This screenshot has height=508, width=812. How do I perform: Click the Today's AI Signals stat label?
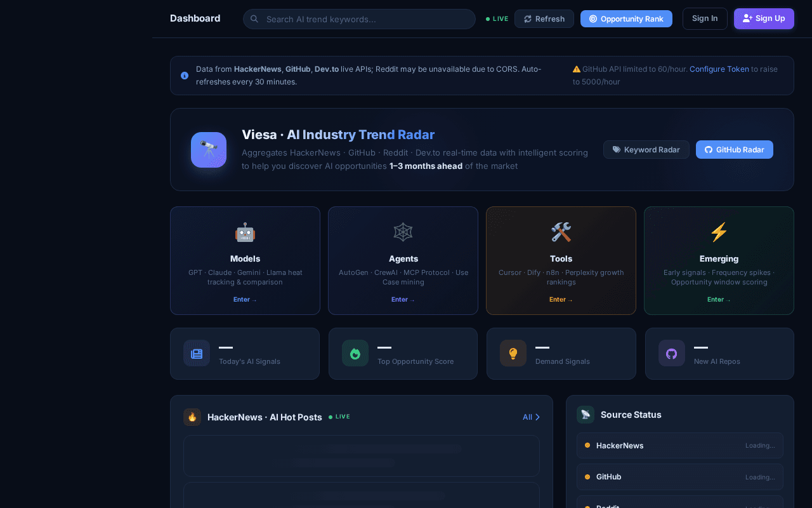[249, 361]
